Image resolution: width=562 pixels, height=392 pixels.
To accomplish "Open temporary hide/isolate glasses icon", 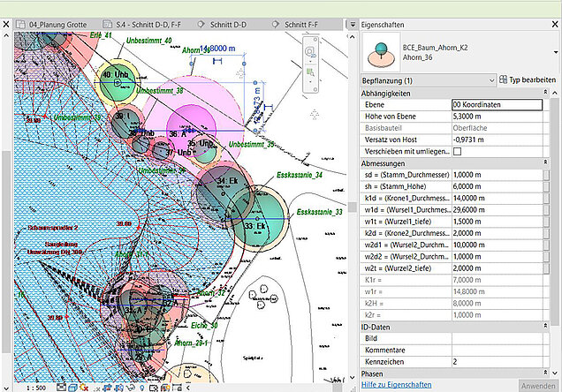I will coord(131,388).
